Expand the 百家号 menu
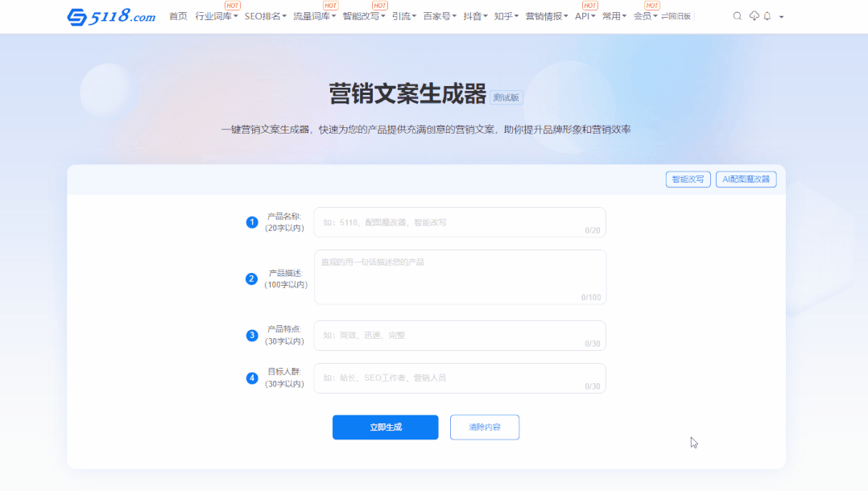 (x=440, y=16)
